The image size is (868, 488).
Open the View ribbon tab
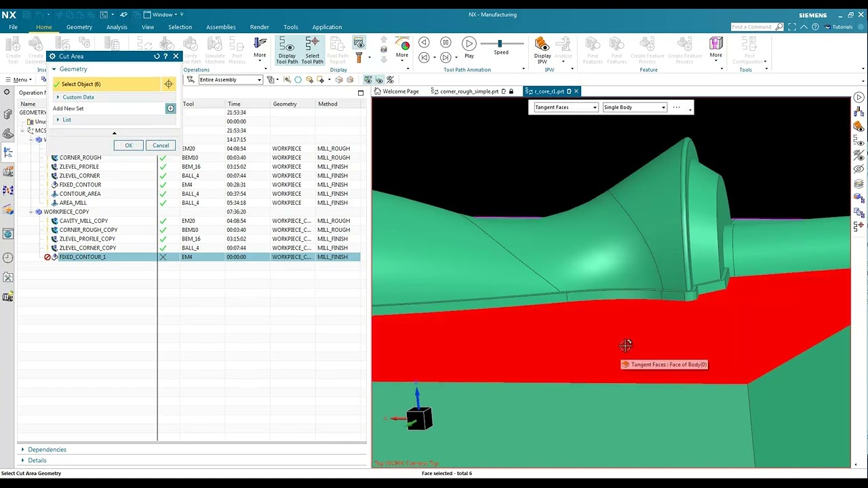(x=148, y=27)
